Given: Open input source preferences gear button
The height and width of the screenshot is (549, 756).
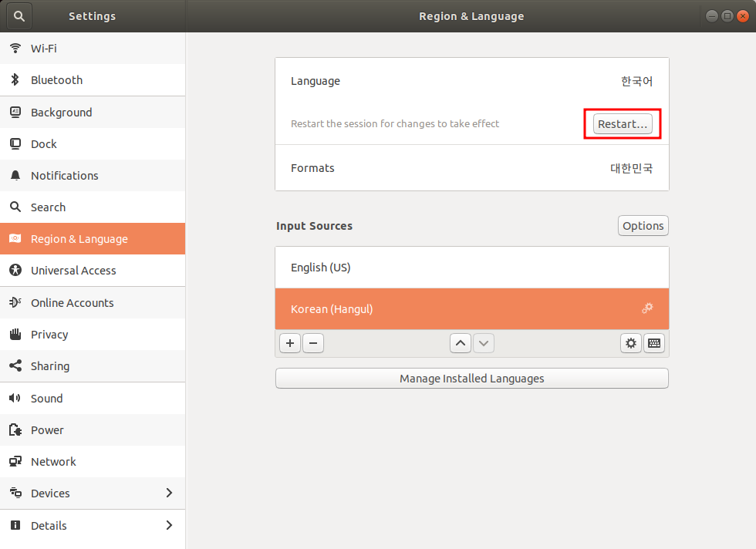Looking at the screenshot, I should tap(631, 343).
